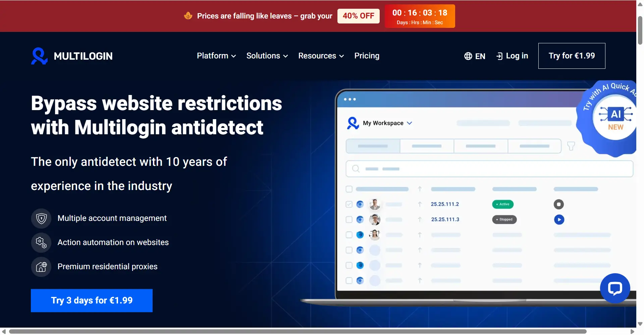Click the browser icon on the 25.25.111.3 row
The width and height of the screenshot is (644, 335).
(x=360, y=220)
